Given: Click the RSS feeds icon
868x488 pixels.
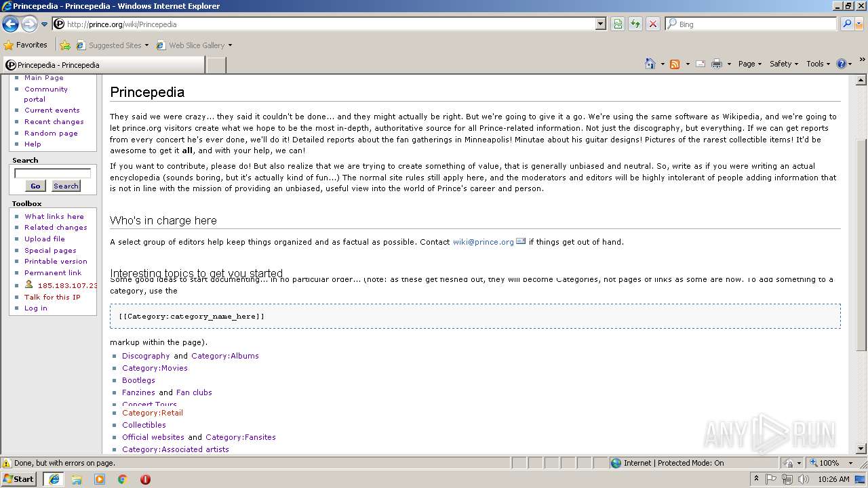Looking at the screenshot, I should [x=675, y=64].
